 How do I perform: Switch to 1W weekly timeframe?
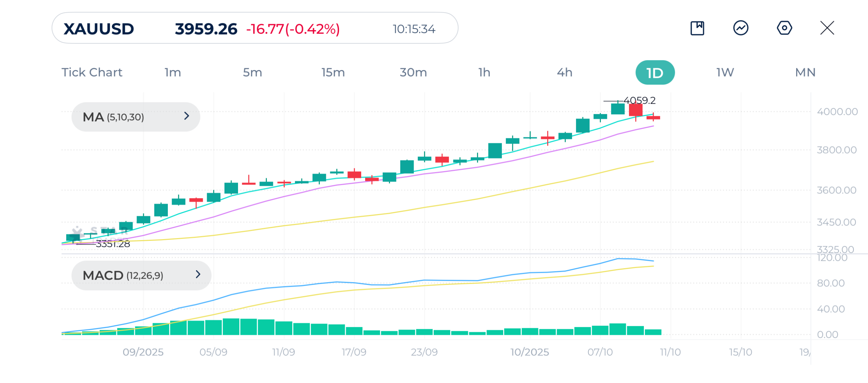click(725, 72)
